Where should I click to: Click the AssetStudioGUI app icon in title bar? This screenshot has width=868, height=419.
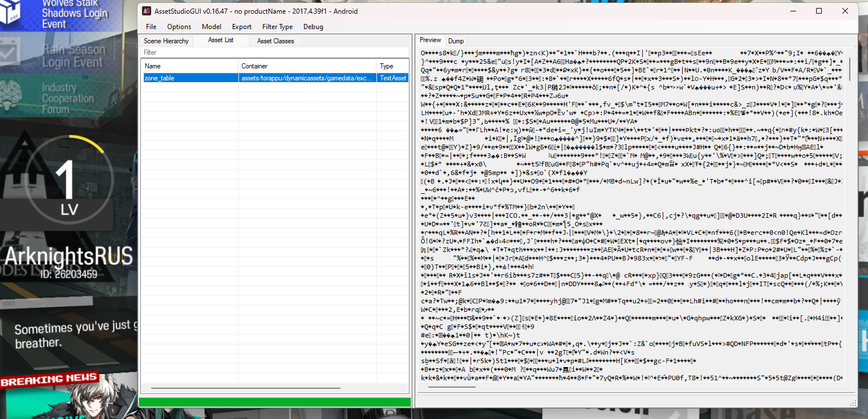147,11
